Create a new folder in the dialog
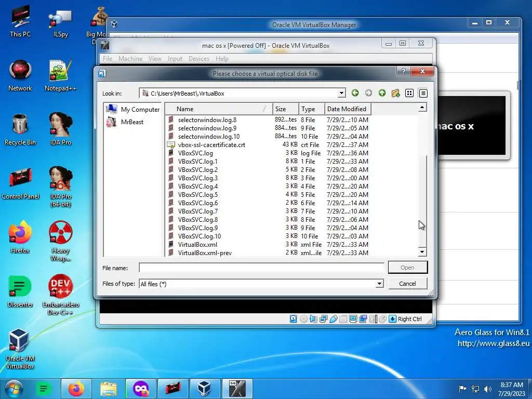The image size is (532, 399). click(395, 93)
